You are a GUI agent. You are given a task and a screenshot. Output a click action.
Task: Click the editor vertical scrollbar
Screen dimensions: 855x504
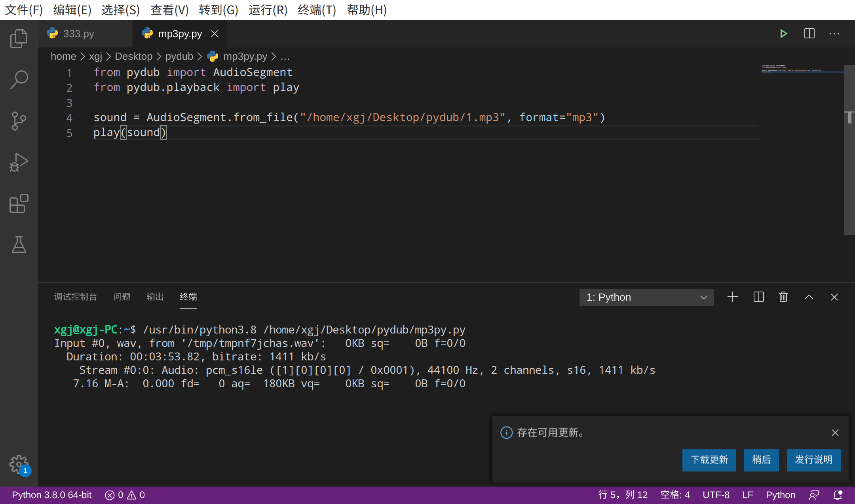click(x=849, y=150)
